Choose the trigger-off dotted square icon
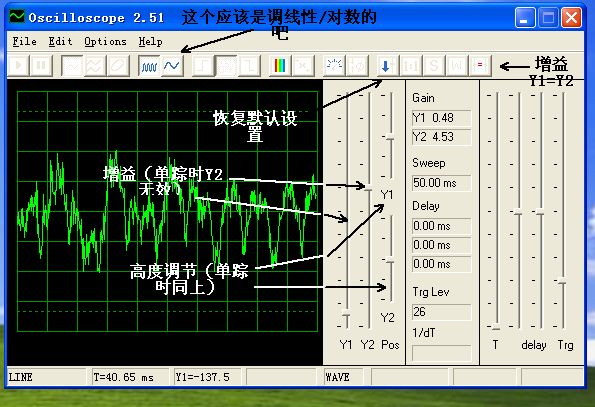 pyautogui.click(x=226, y=66)
